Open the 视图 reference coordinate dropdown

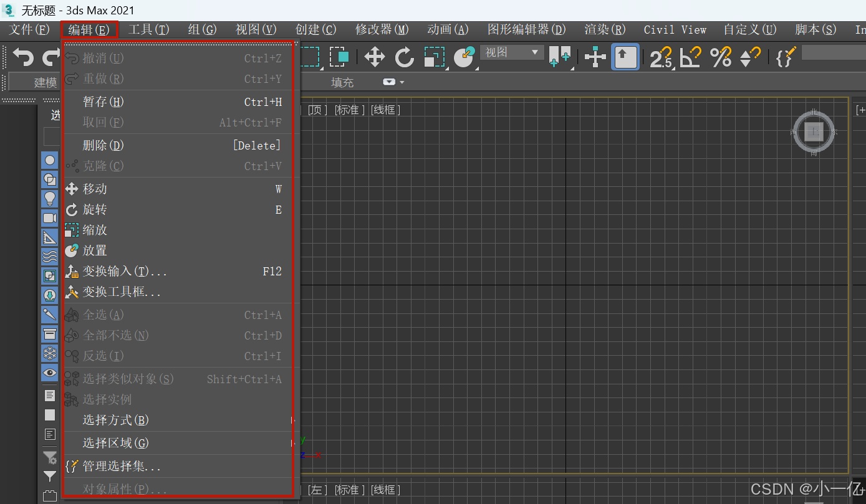[x=512, y=53]
